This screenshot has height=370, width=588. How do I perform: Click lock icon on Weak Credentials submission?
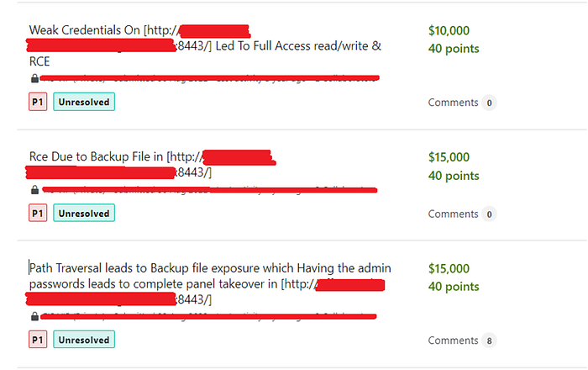(34, 79)
